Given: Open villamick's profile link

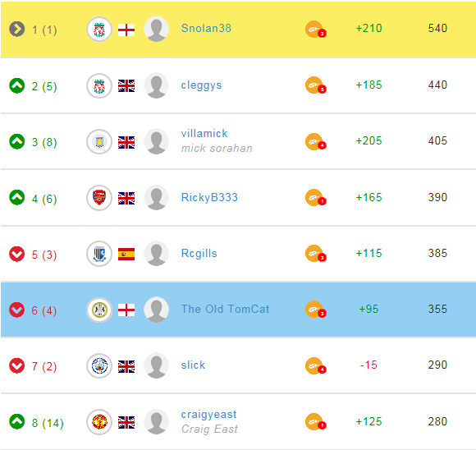Looking at the screenshot, I should pyautogui.click(x=204, y=133).
